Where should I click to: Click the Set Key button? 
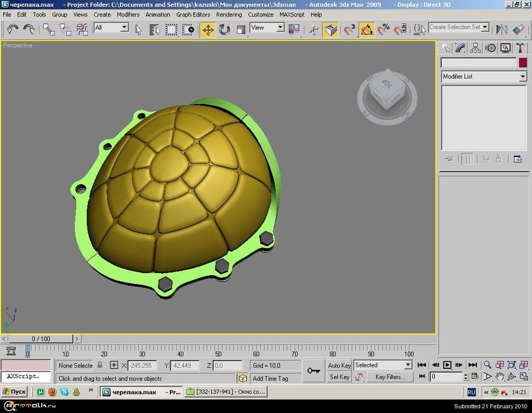coord(339,377)
